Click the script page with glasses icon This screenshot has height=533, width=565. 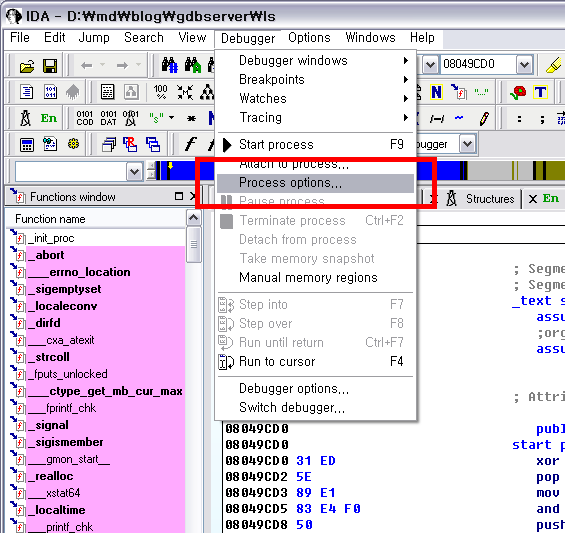pyautogui.click(x=50, y=144)
